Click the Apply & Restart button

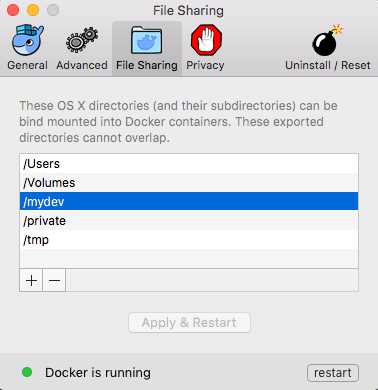coord(189,322)
